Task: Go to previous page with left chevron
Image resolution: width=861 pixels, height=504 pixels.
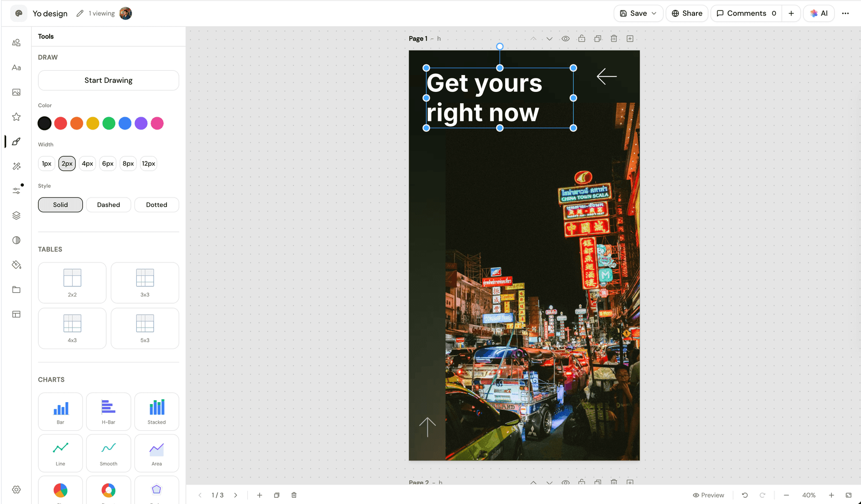Action: click(x=200, y=495)
